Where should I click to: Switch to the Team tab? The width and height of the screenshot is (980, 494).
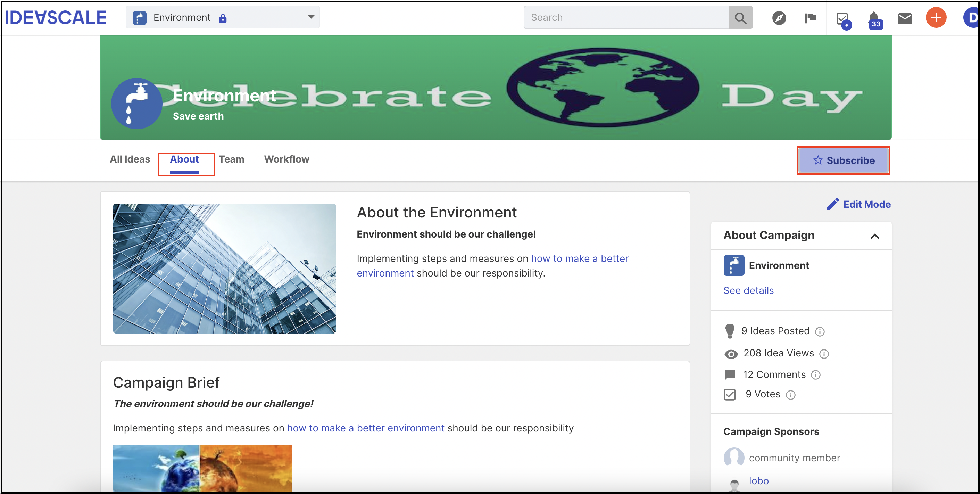[x=231, y=159]
